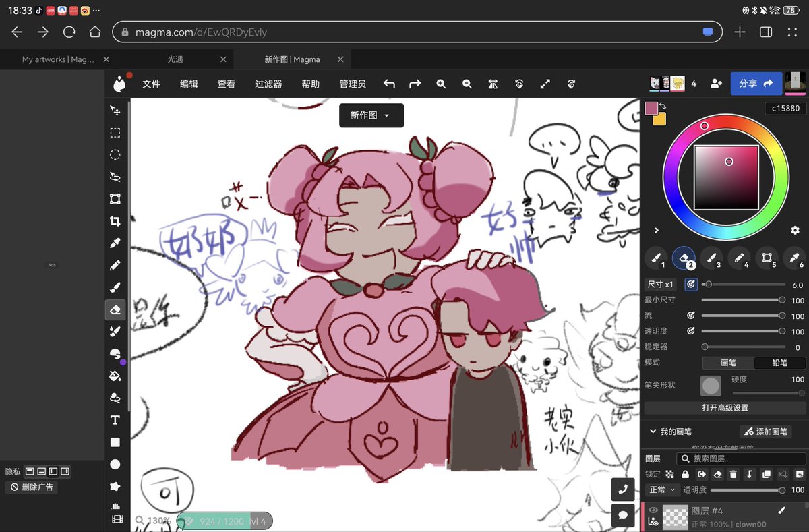Click 打开高级设置 button

coord(725,408)
